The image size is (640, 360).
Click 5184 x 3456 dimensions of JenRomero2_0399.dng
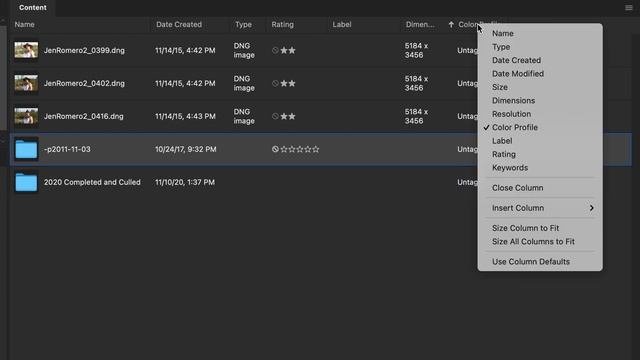(416, 50)
